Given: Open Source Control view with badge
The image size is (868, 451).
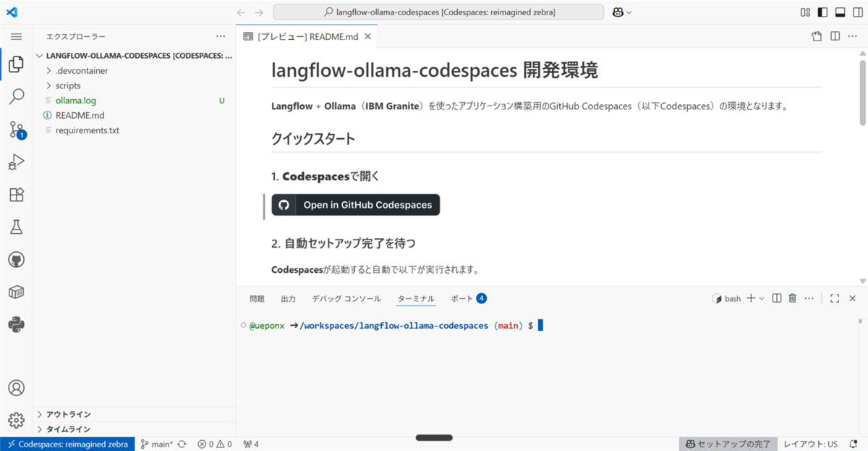Looking at the screenshot, I should (16, 130).
